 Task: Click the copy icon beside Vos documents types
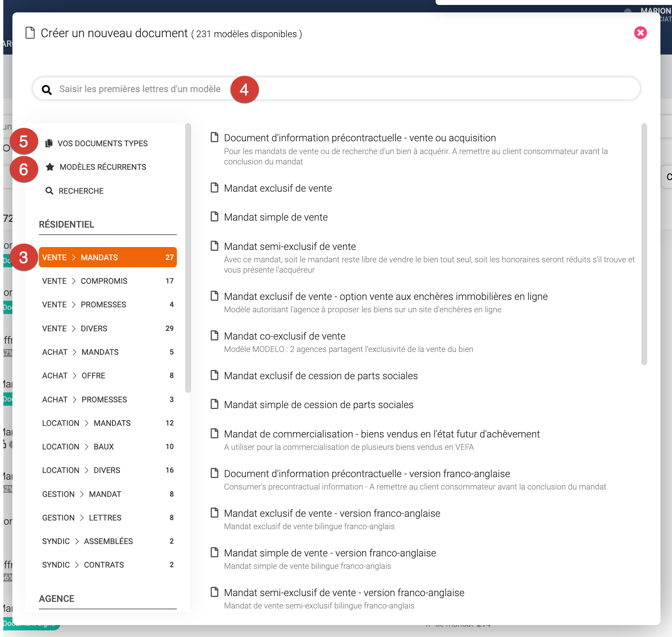coord(49,143)
